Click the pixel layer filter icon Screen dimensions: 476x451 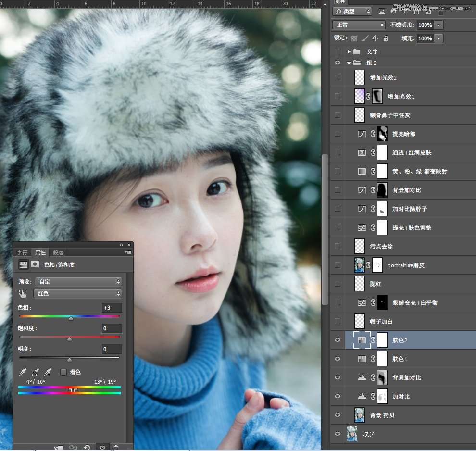(x=382, y=11)
